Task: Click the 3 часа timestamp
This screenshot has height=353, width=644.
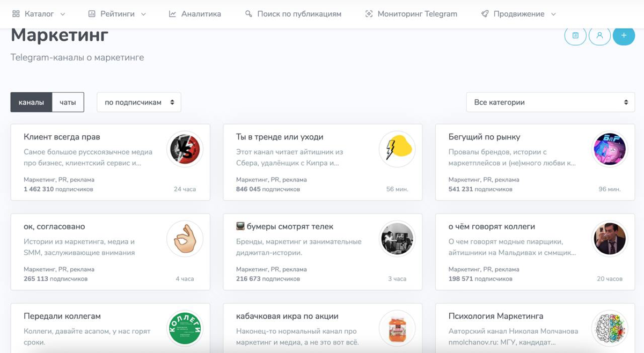Action: tap(397, 279)
